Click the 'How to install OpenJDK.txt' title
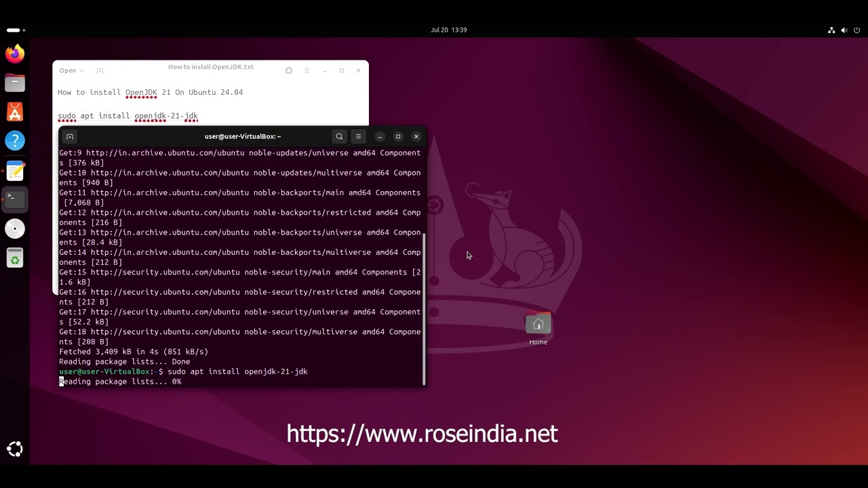Image resolution: width=868 pixels, height=488 pixels. click(x=211, y=67)
